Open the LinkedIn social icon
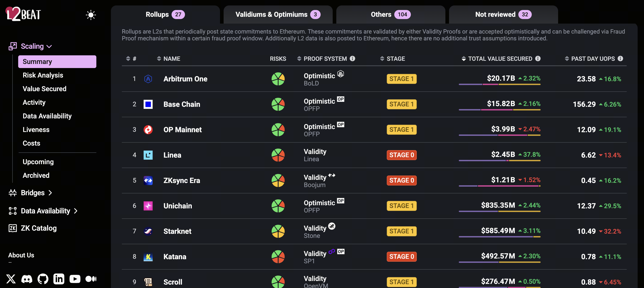The image size is (644, 288). coord(59,279)
